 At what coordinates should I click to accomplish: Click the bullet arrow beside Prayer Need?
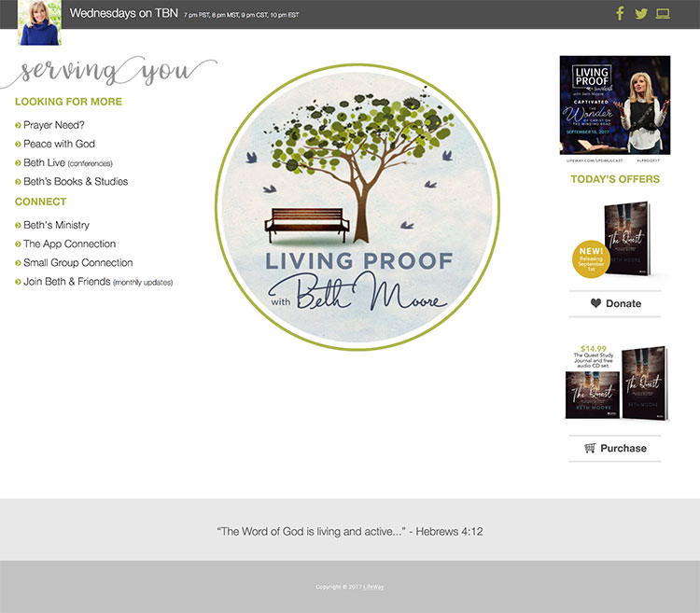pyautogui.click(x=18, y=125)
